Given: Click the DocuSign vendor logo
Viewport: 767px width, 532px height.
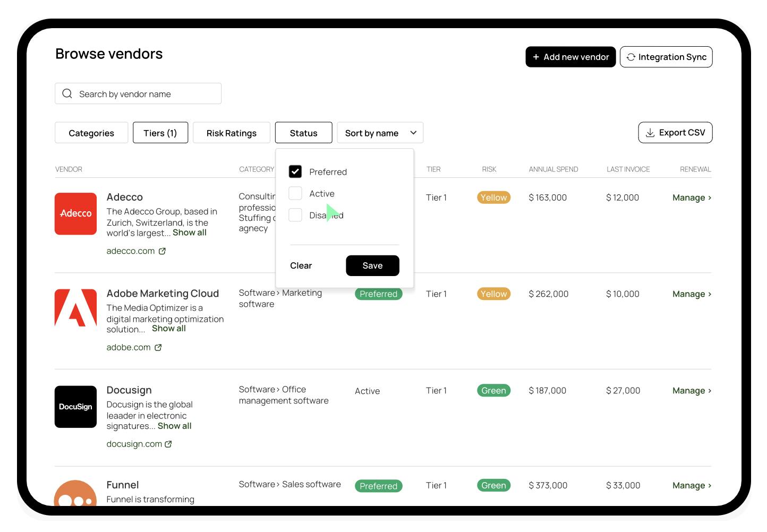Looking at the screenshot, I should (75, 407).
